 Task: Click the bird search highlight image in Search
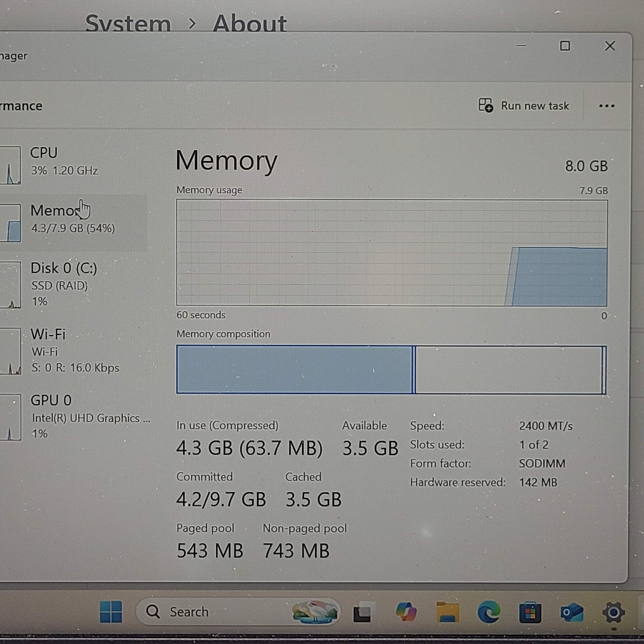pyautogui.click(x=315, y=612)
